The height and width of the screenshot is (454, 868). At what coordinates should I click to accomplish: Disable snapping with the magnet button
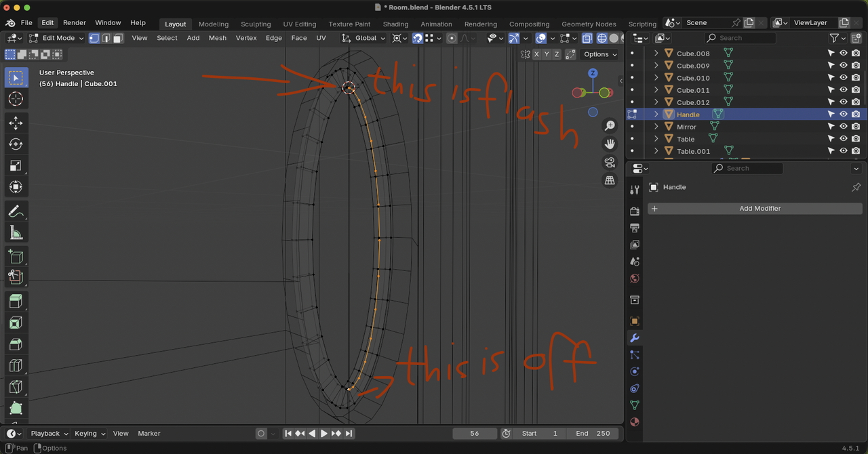(x=418, y=38)
